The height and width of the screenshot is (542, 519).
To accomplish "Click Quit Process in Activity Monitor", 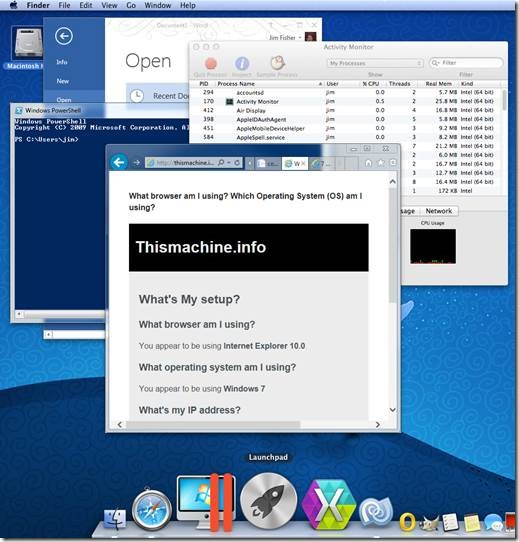I will 211,64.
